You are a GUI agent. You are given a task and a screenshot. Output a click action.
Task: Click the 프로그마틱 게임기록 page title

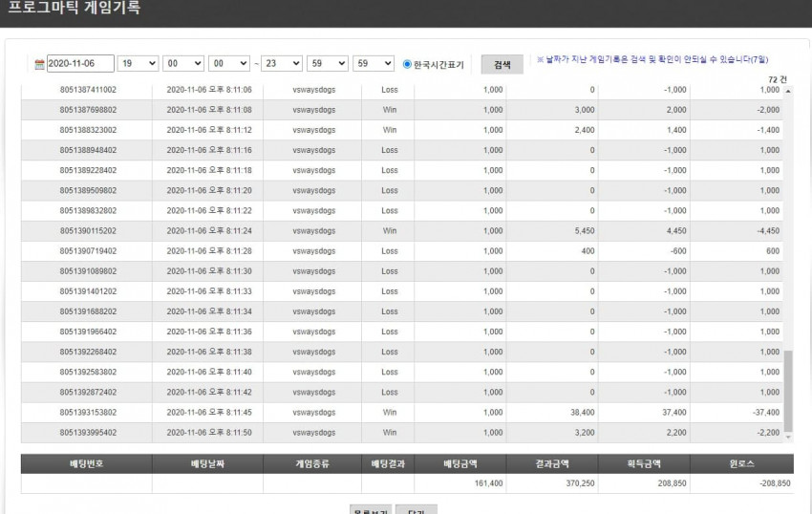click(x=75, y=8)
